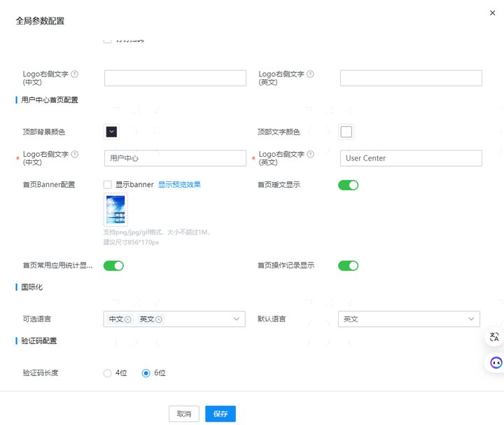The height and width of the screenshot is (425, 504).
Task: Select the 4位 verification code length
Action: point(107,373)
